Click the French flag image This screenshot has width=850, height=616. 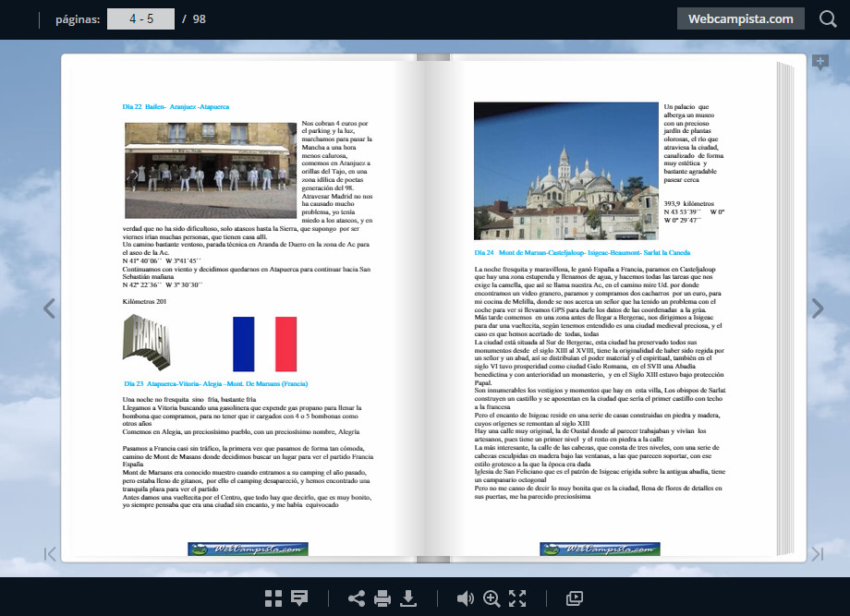(264, 344)
